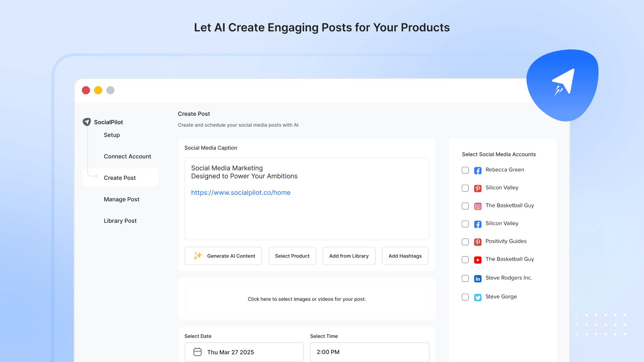Click the SocialPilot logo icon

click(87, 121)
